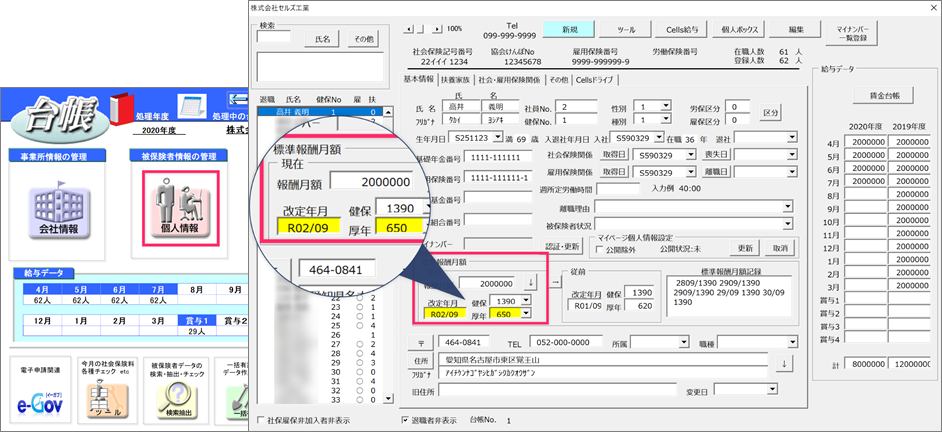Viewport: 942px width, 433px height.
Task: Select the radio button in row 29
Action: [x=359, y=363]
